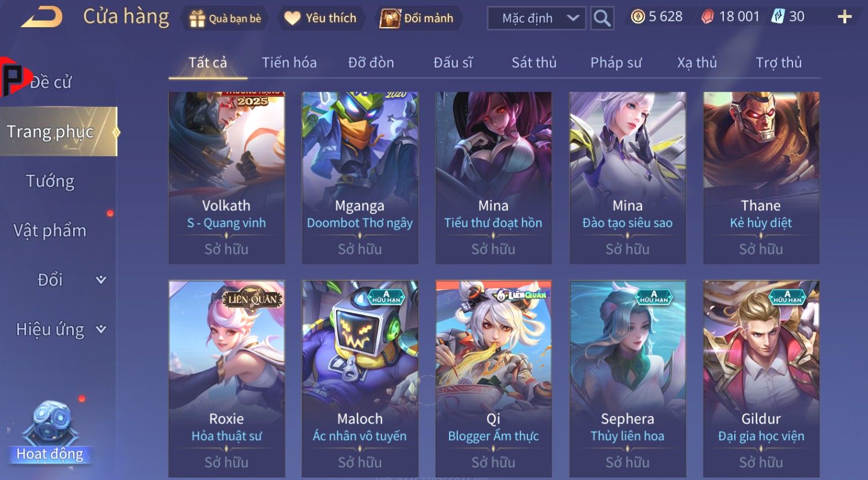Click the golden back arrow icon
The width and height of the screenshot is (868, 480).
coord(41,17)
